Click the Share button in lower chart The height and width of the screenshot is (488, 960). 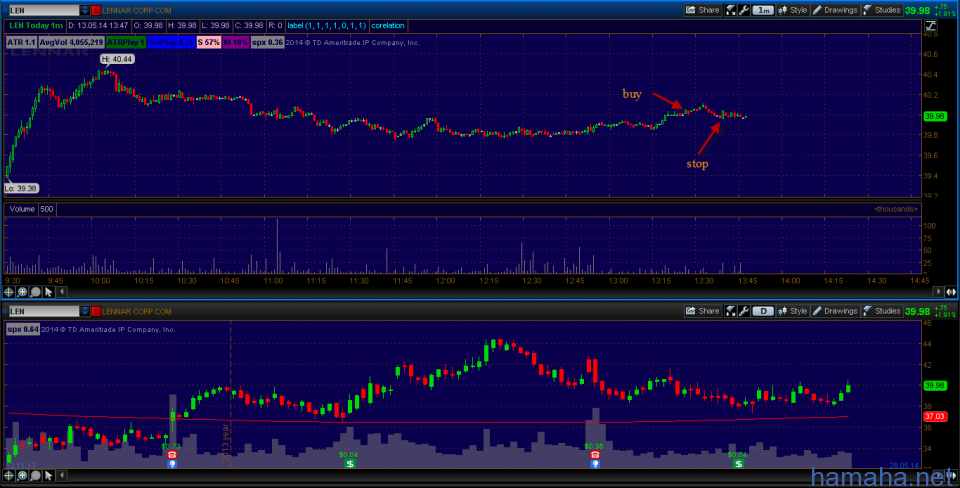(702, 311)
